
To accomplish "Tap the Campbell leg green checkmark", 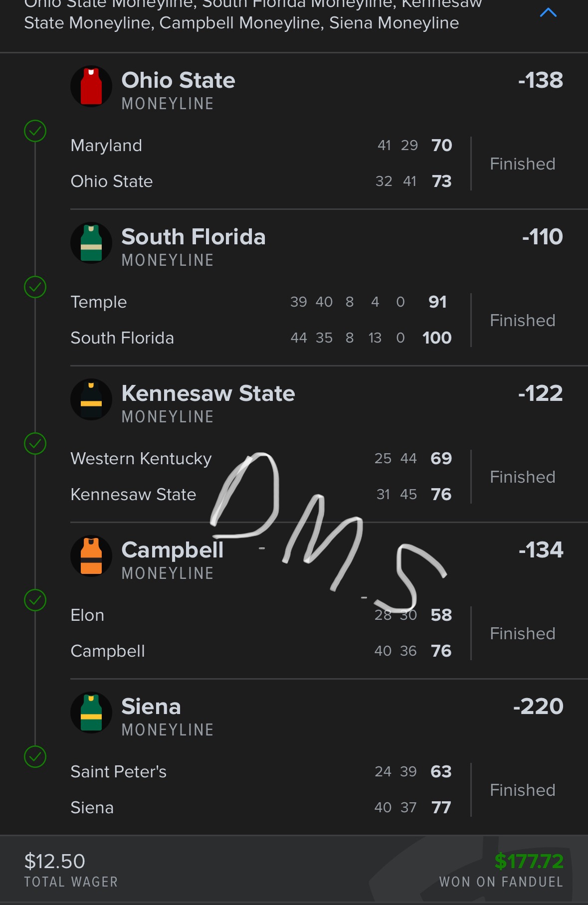I will 35,600.
